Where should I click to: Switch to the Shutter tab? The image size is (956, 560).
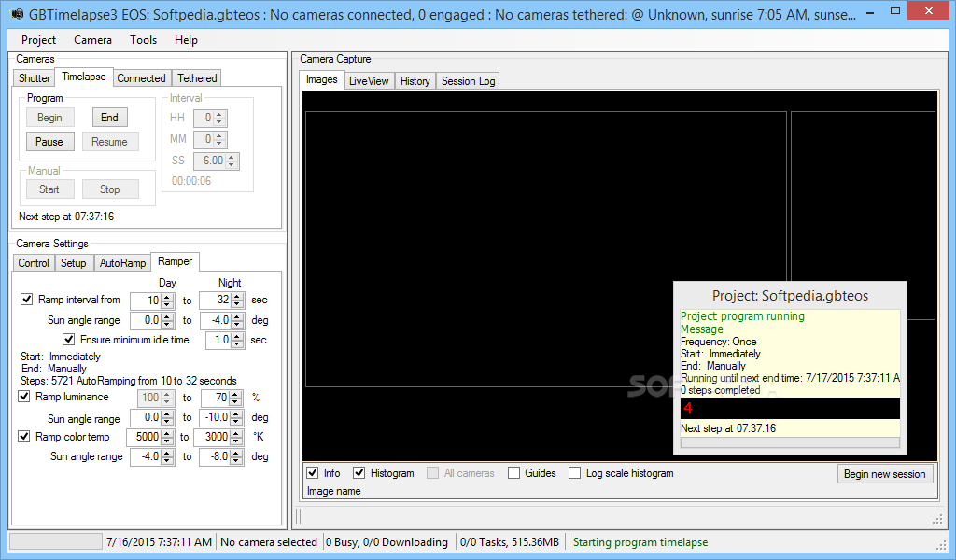(35, 78)
